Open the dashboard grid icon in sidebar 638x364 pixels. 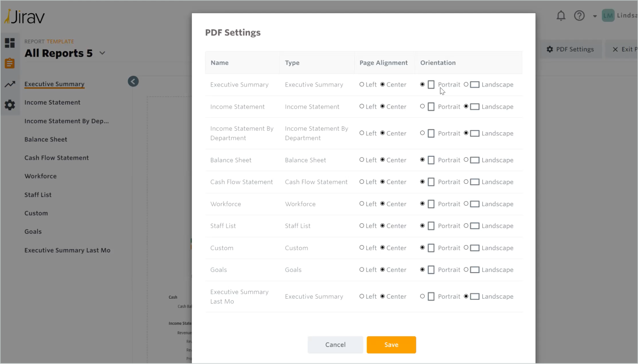(x=10, y=43)
